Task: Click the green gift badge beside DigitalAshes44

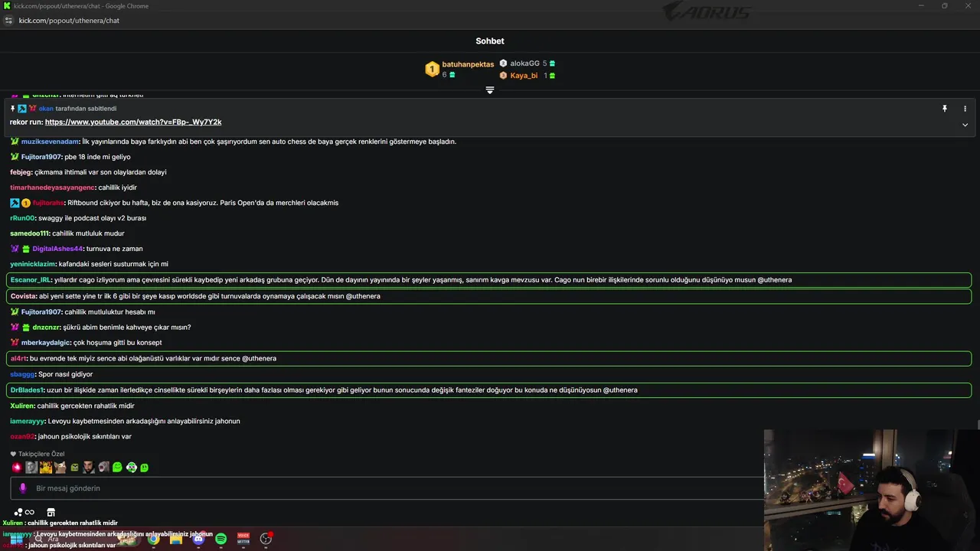Action: 25,249
